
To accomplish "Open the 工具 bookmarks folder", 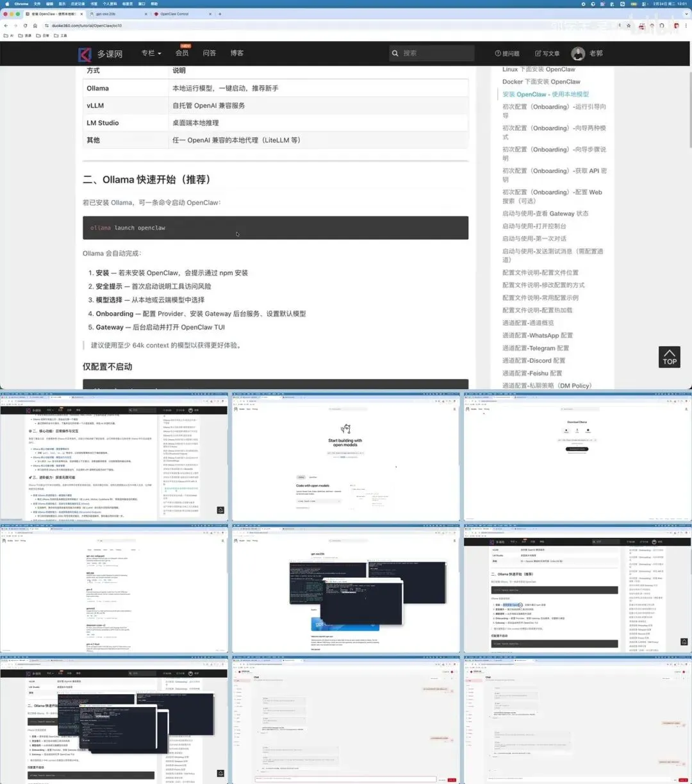I will (x=60, y=35).
